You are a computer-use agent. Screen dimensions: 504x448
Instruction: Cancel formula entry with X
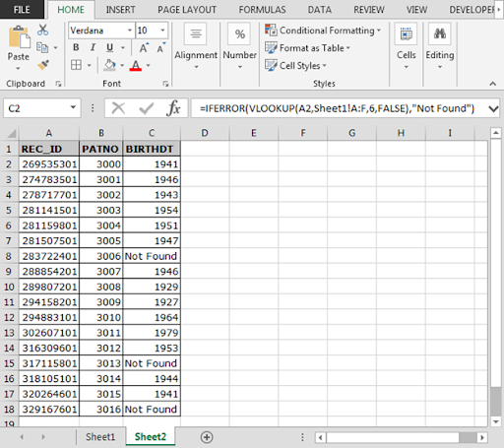click(x=118, y=108)
